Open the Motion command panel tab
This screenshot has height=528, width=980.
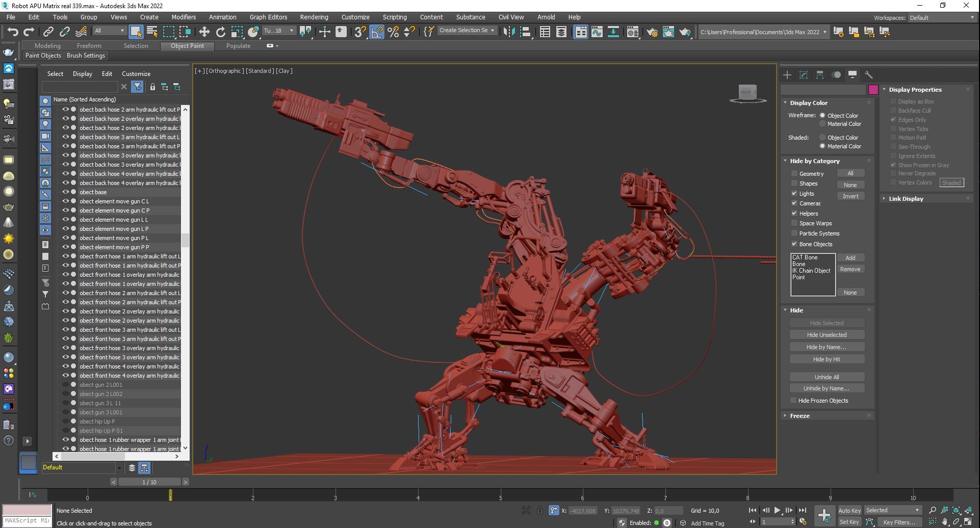(x=836, y=75)
